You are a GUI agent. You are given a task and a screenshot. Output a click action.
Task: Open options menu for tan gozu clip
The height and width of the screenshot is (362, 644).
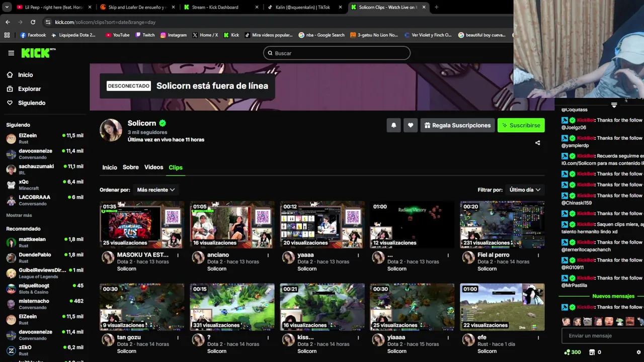point(178,337)
